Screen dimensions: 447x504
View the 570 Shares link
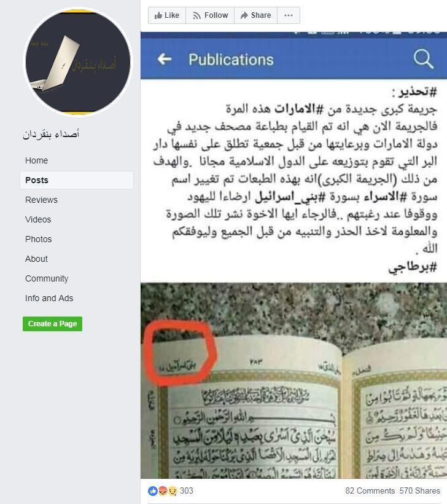click(420, 491)
